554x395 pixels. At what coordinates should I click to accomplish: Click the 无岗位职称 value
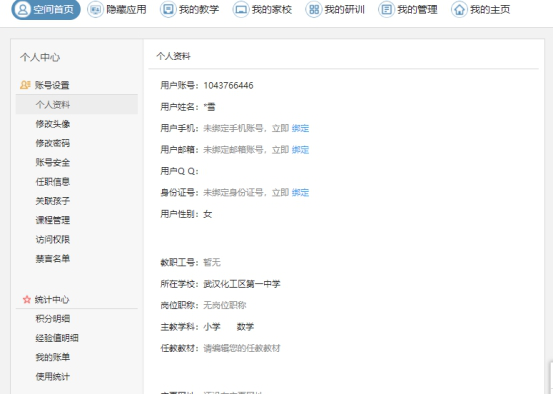click(225, 305)
